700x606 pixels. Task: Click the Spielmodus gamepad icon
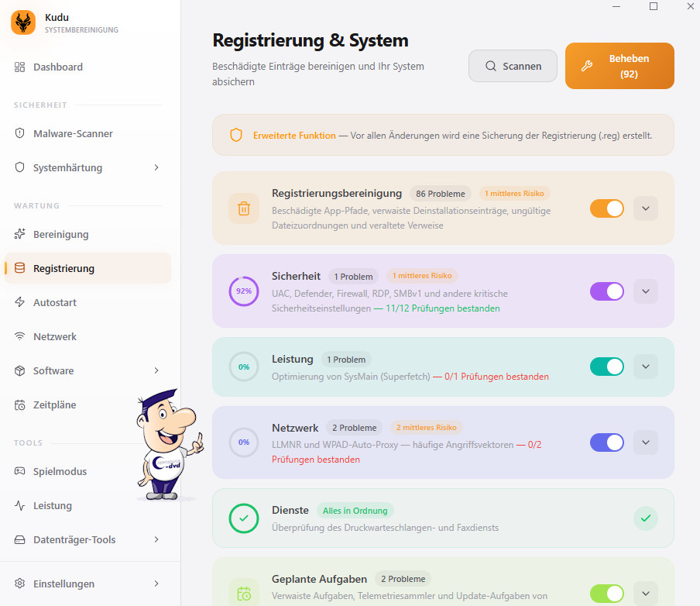(20, 471)
